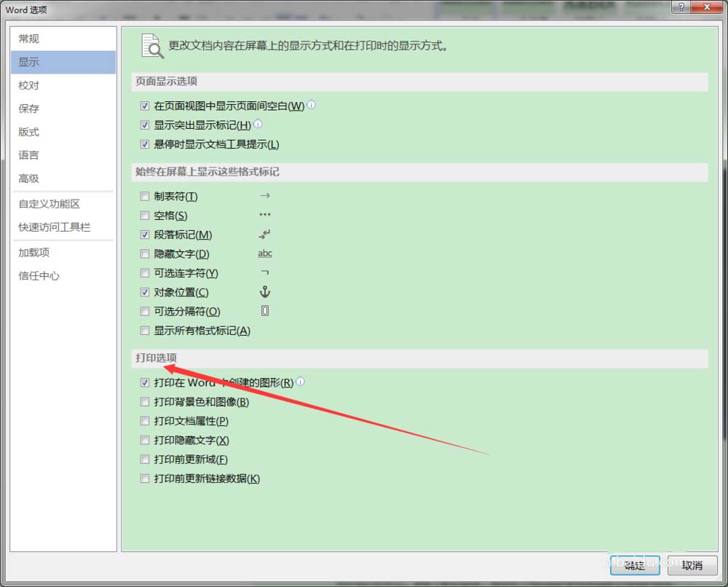
Task: Open the 常规 category
Action: click(x=63, y=39)
